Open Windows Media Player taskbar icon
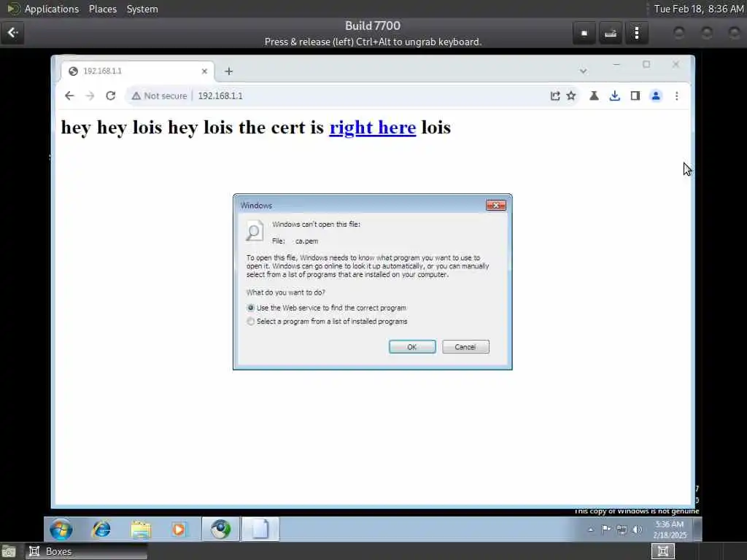The height and width of the screenshot is (560, 747). coord(179,529)
